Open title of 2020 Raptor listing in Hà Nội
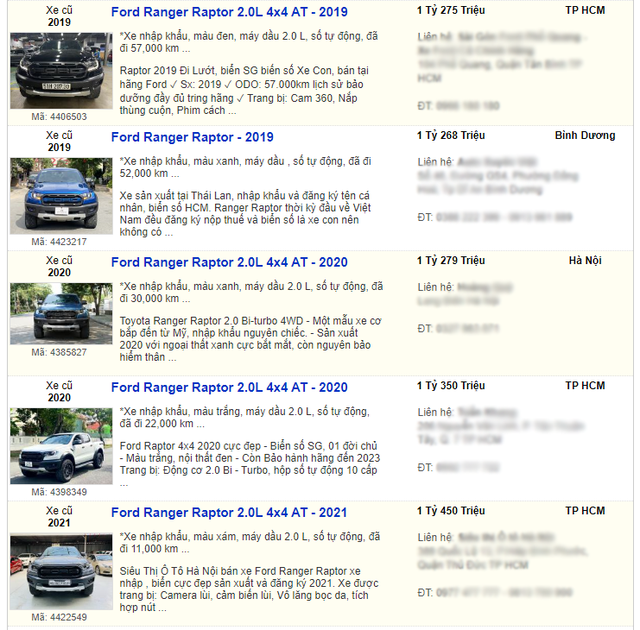Image resolution: width=640 pixels, height=630 pixels. tap(229, 262)
